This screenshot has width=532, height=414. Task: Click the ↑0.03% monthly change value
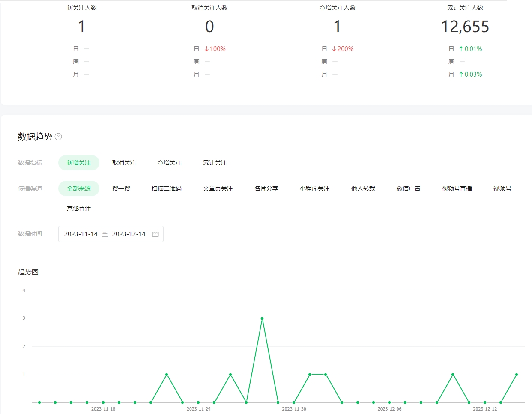tap(470, 74)
